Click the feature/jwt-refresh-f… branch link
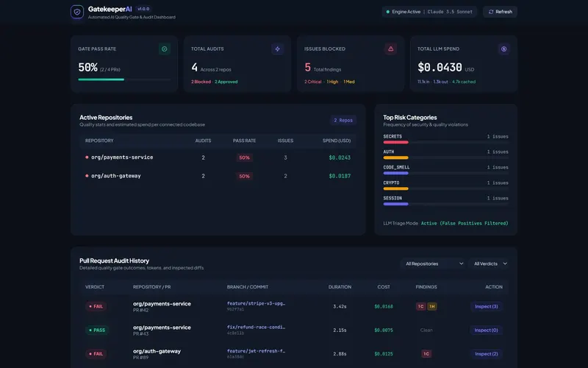Image resolution: width=588 pixels, height=368 pixels. (x=256, y=351)
